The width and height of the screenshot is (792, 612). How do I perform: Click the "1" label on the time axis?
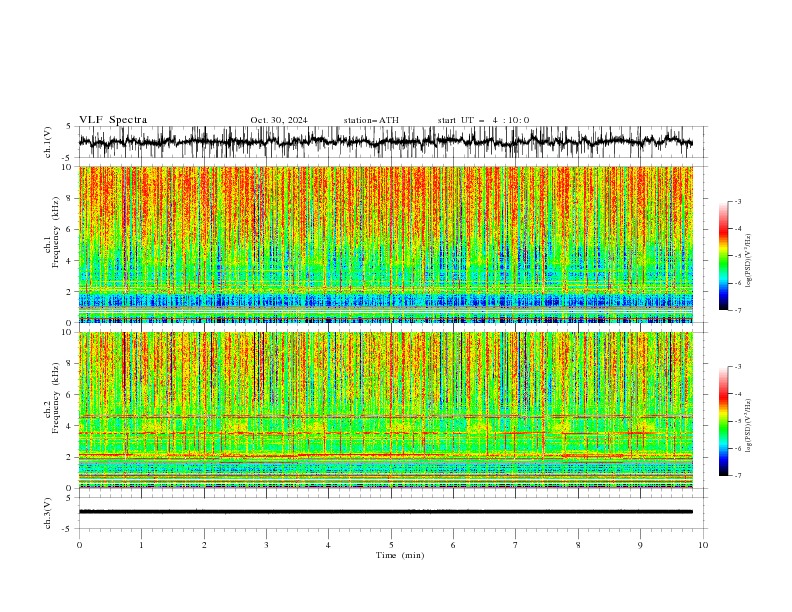(x=141, y=545)
